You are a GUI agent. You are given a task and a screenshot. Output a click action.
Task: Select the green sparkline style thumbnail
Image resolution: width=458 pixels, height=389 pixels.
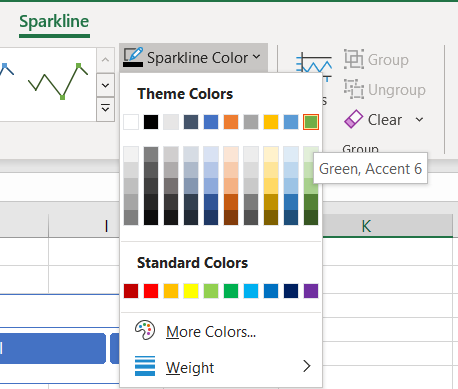[58, 81]
